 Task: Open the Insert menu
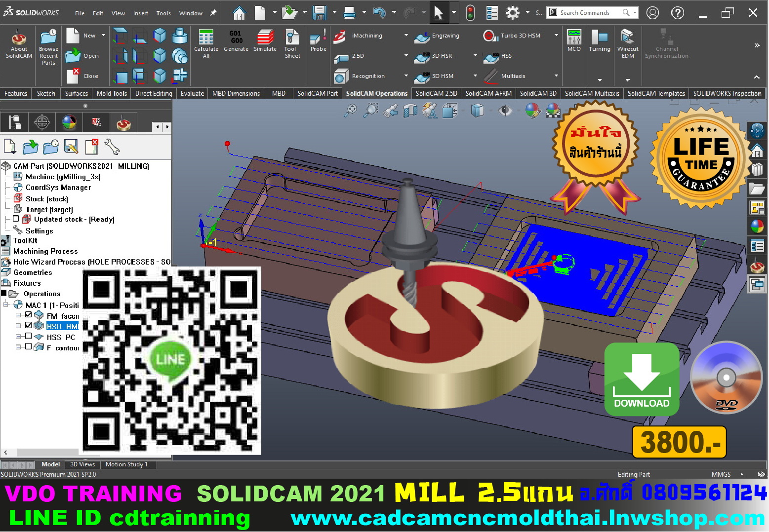coord(140,13)
